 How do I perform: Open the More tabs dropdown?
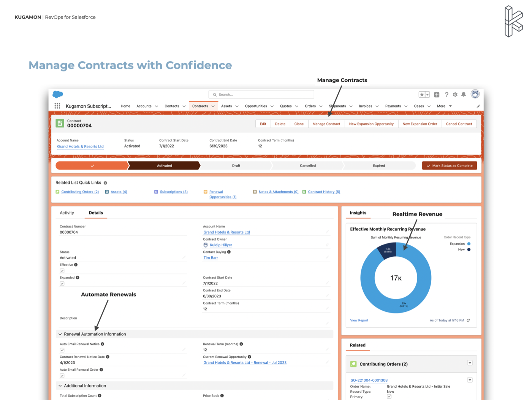[450, 106]
